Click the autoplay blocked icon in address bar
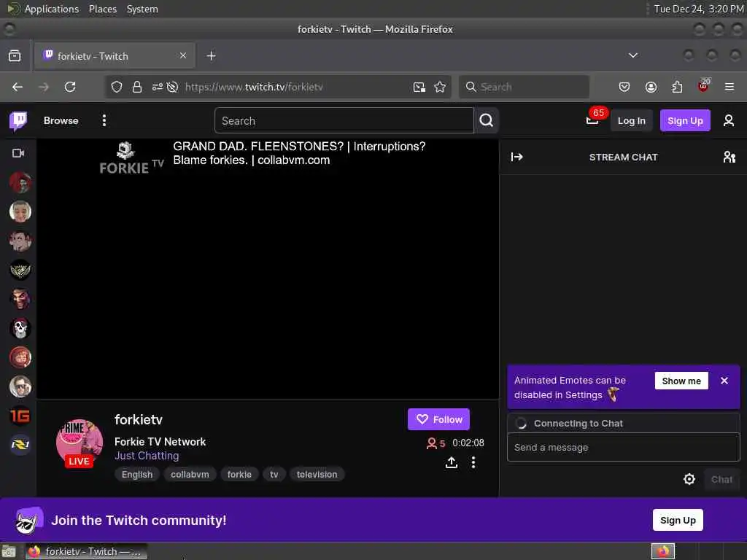Image resolution: width=747 pixels, height=560 pixels. pos(172,87)
